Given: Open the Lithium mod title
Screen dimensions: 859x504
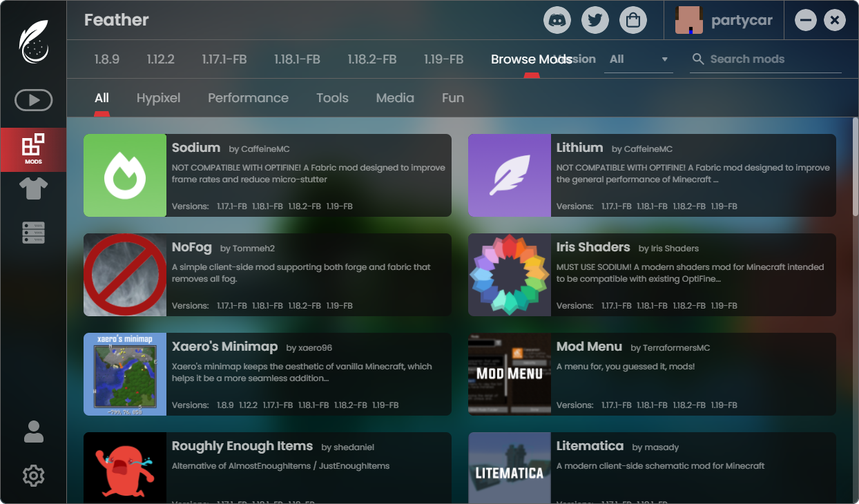Looking at the screenshot, I should click(579, 148).
